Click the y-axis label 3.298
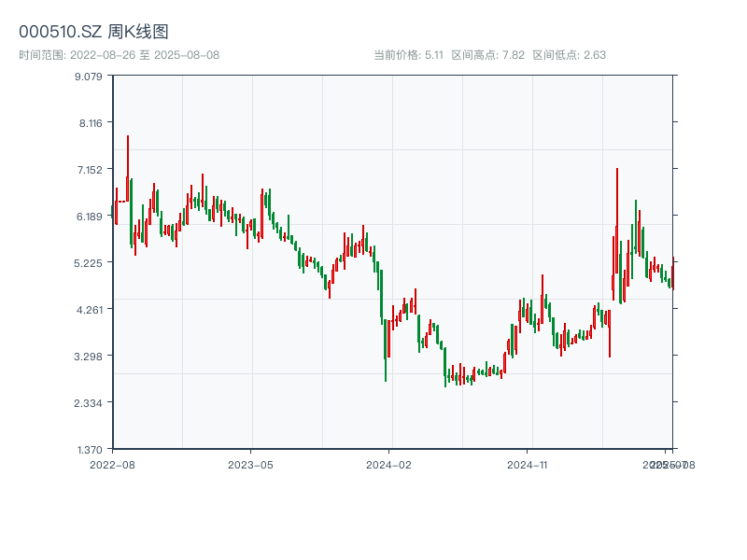This screenshot has height=560, width=747. [88, 357]
